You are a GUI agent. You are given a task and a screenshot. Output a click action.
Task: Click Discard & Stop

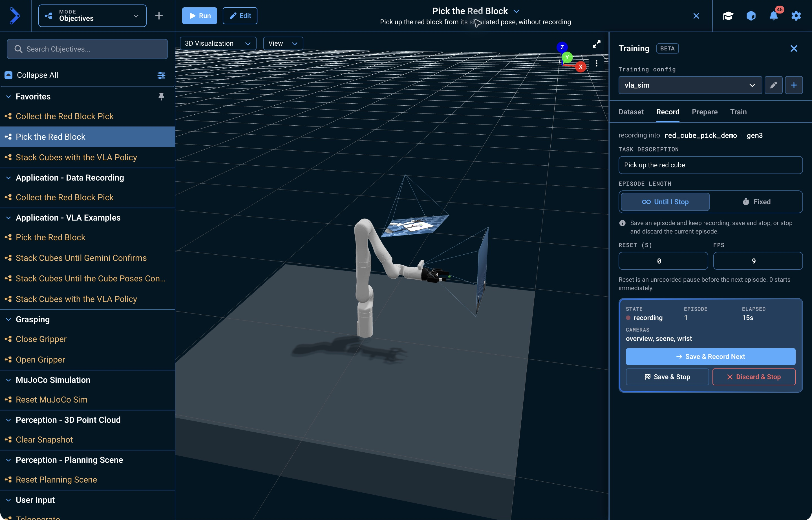(x=754, y=377)
